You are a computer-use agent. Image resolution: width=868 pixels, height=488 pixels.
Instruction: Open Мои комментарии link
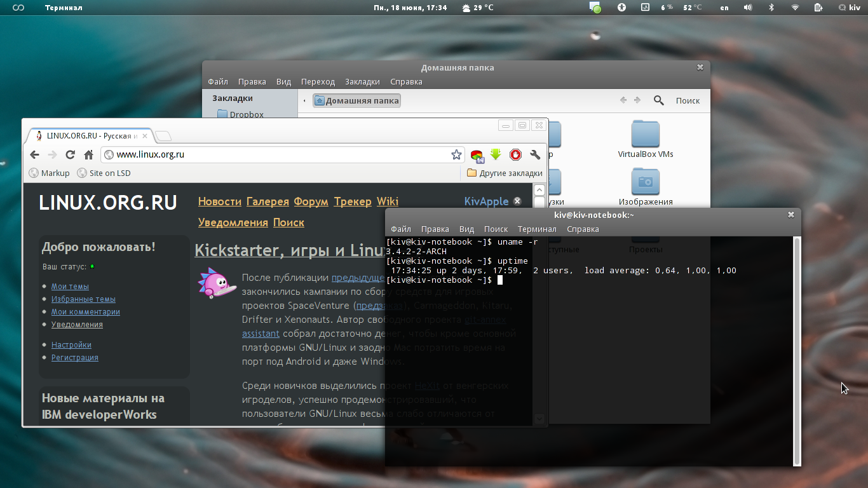(86, 312)
